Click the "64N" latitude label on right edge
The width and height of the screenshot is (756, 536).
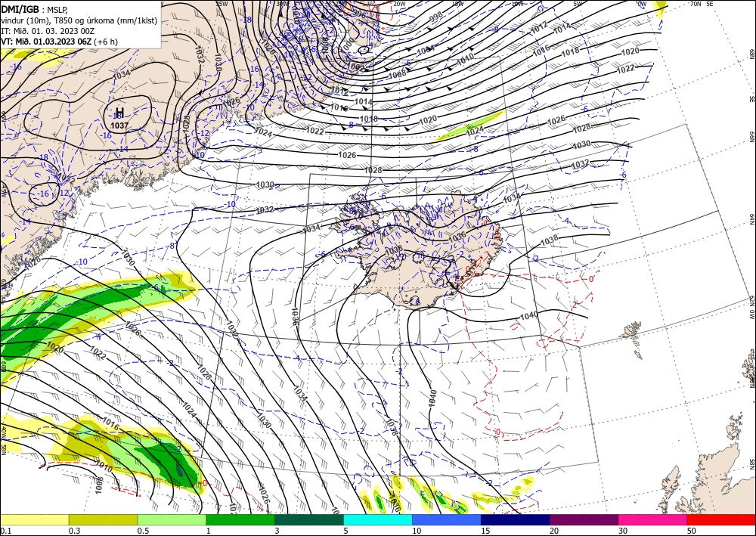coord(751,218)
